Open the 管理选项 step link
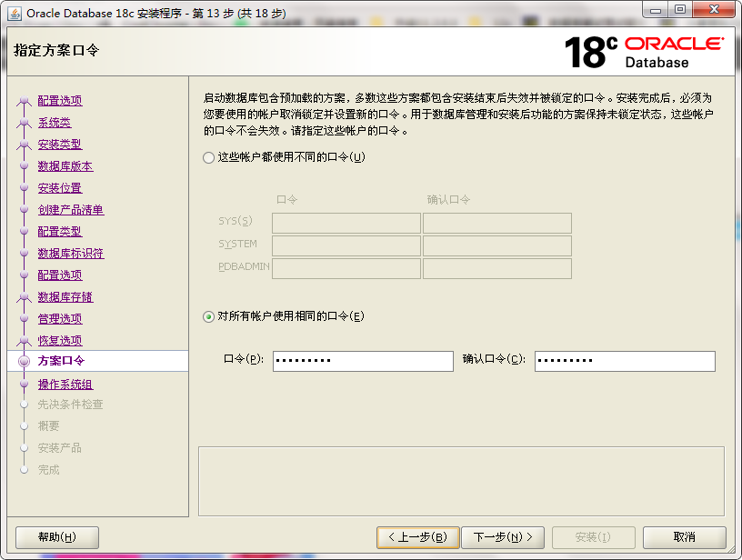This screenshot has height=560, width=742. [x=60, y=318]
